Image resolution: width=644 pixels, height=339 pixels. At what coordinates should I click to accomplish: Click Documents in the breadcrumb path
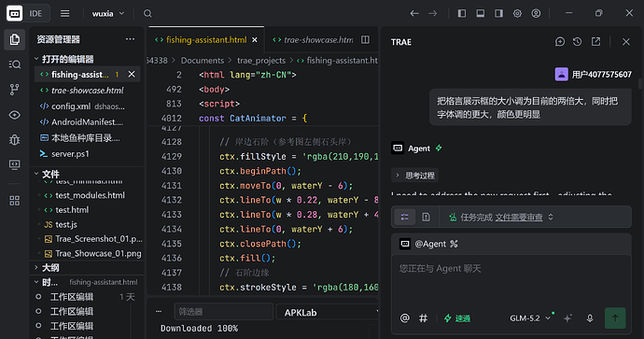pos(203,61)
